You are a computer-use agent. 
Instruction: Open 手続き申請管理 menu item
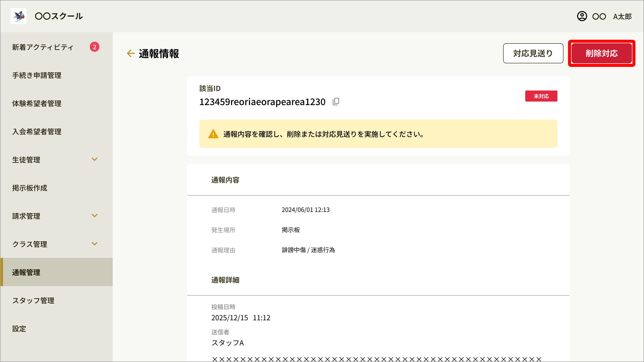56,75
